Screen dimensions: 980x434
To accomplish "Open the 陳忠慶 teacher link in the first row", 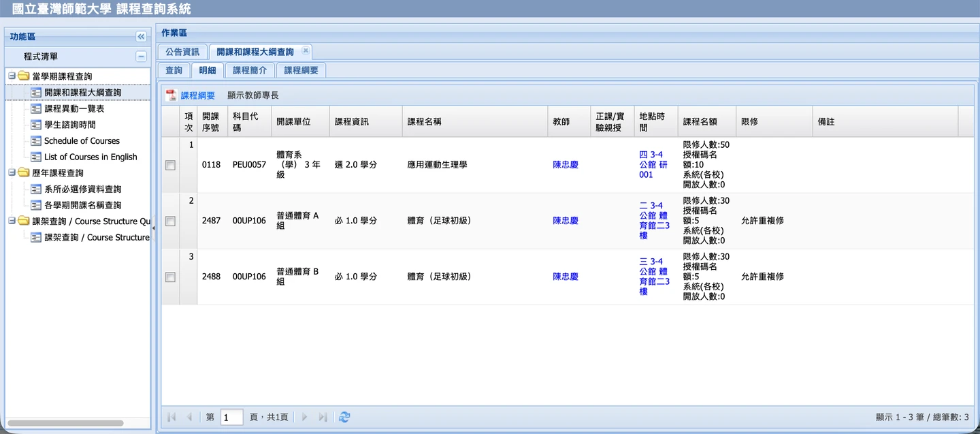I will pyautogui.click(x=565, y=165).
